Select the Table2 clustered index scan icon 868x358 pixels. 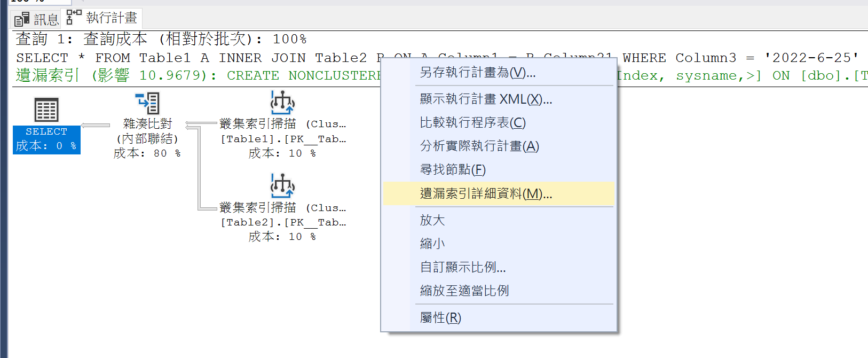(x=282, y=186)
